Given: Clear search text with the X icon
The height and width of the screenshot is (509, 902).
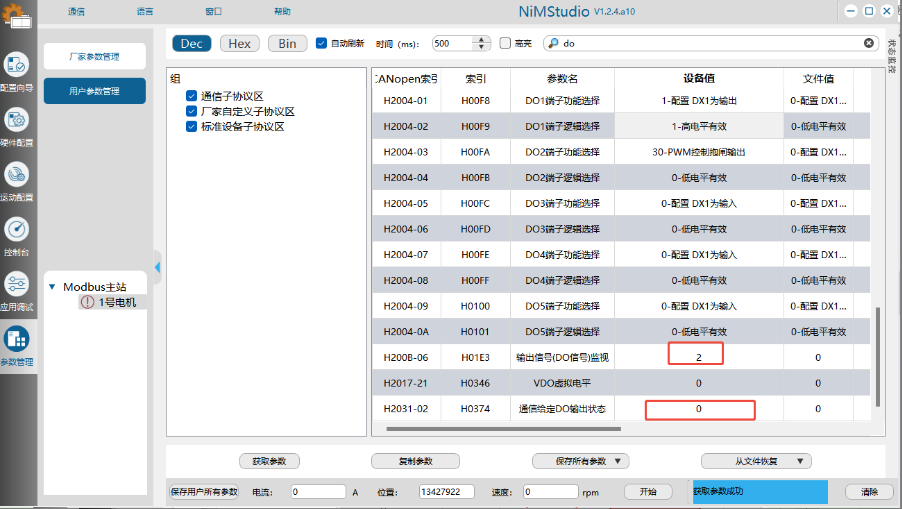Looking at the screenshot, I should [868, 43].
